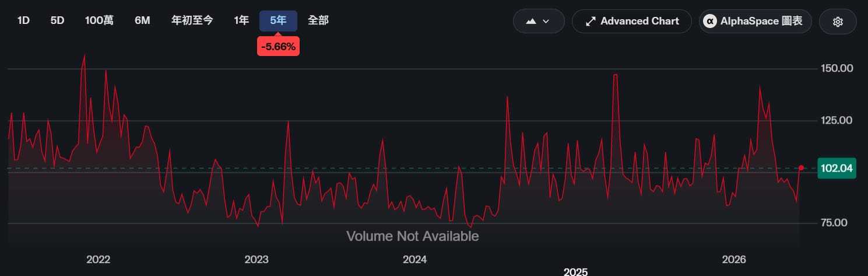Click the -5.66% change badge
This screenshot has width=868, height=276.
point(278,46)
